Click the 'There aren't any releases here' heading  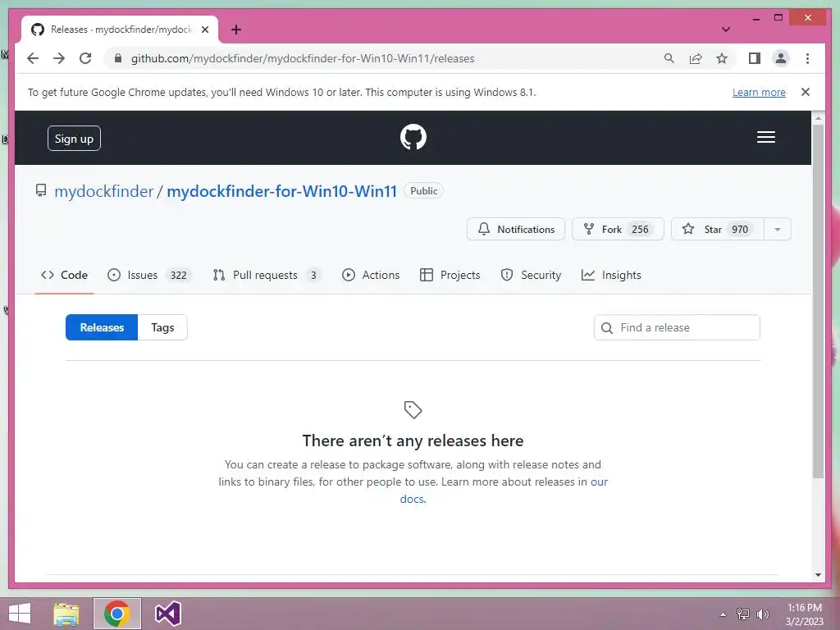pos(413,441)
